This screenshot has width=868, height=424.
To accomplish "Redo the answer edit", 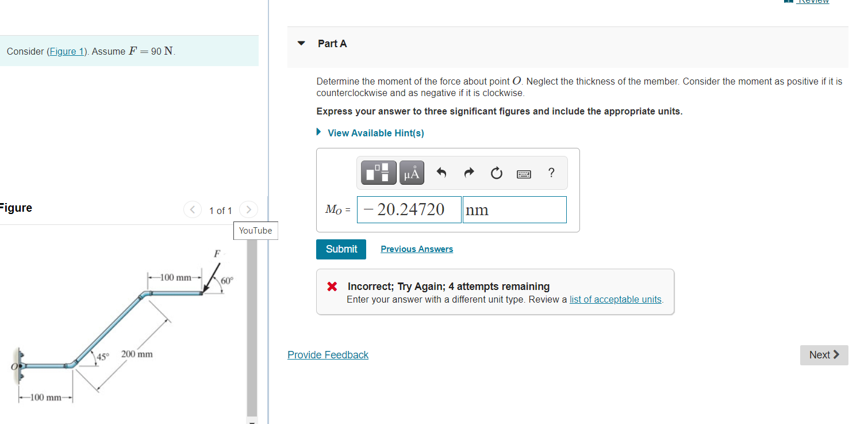I will (x=468, y=172).
